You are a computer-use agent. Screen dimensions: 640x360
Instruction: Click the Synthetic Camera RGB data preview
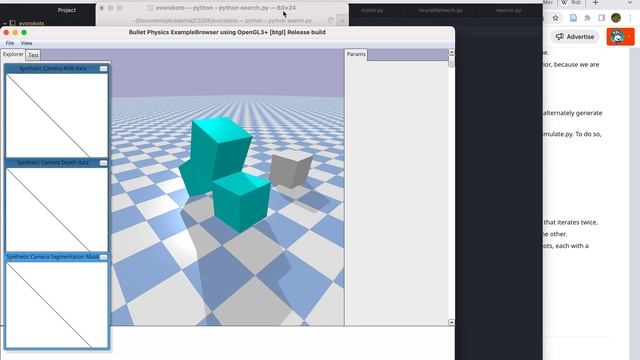[57, 115]
